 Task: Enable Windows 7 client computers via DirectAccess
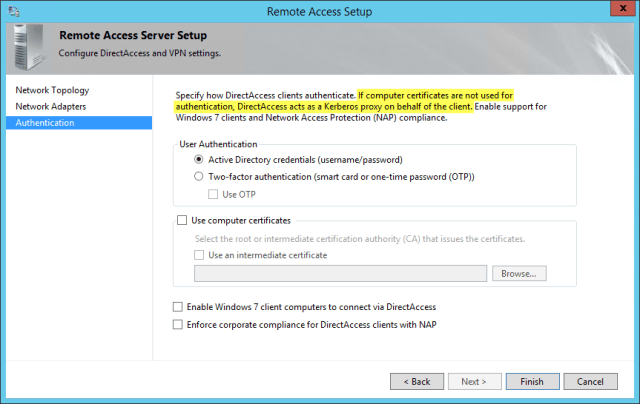coord(179,307)
